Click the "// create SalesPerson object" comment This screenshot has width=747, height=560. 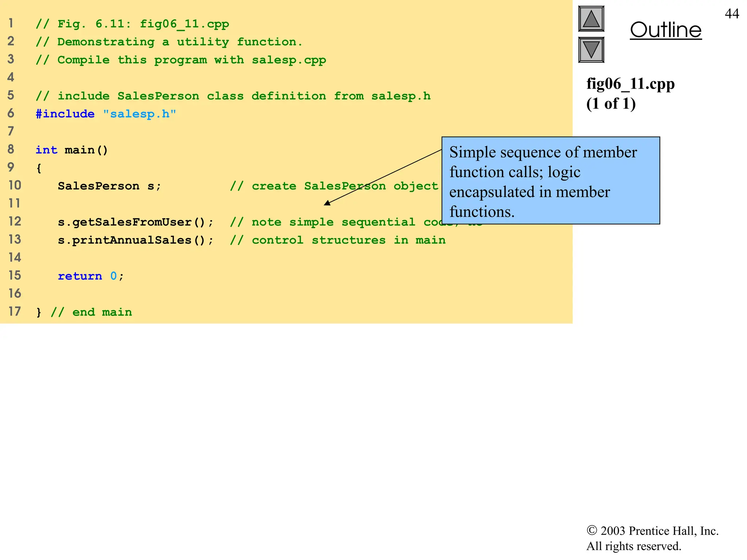334,186
